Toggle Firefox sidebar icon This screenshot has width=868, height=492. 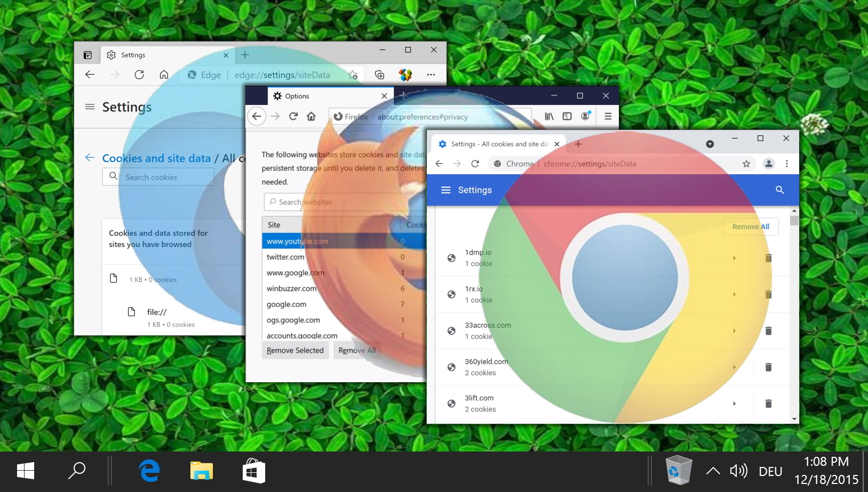click(x=567, y=116)
